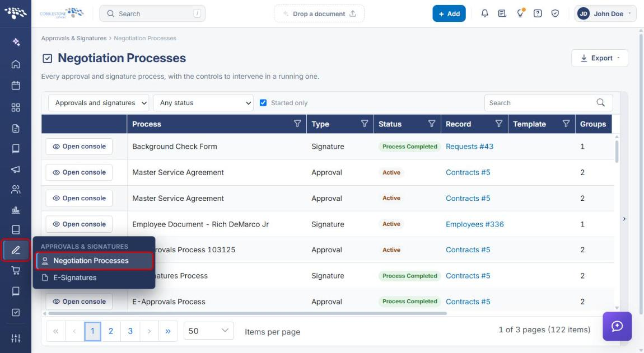Click the magnifier in the table search box
The height and width of the screenshot is (353, 644).
tap(600, 102)
